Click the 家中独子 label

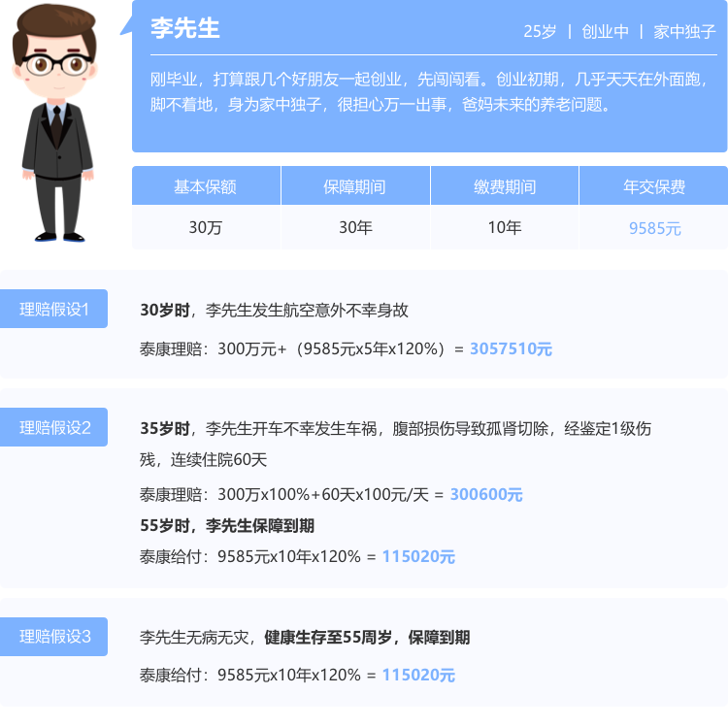685,32
